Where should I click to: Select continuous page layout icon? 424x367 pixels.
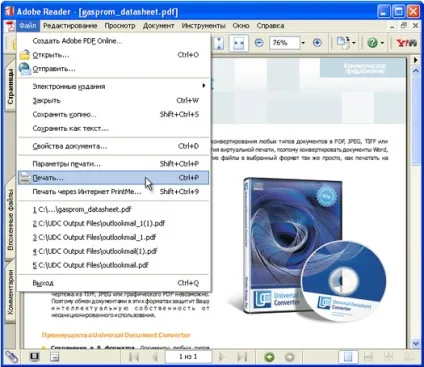(x=368, y=357)
